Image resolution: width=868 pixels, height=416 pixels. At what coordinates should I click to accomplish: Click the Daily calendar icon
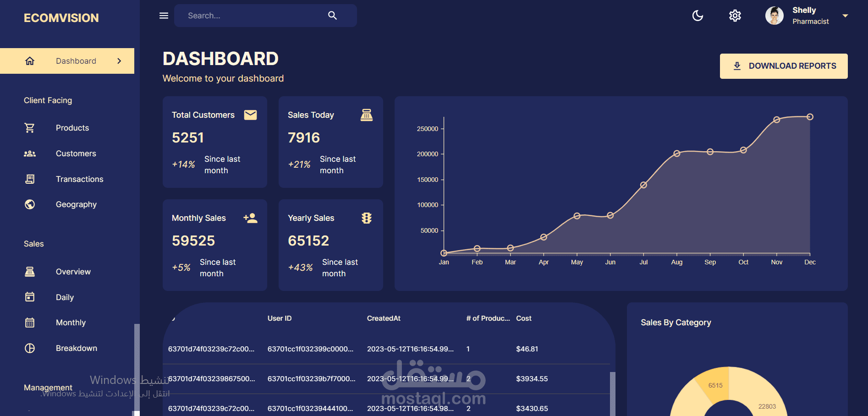(x=30, y=297)
